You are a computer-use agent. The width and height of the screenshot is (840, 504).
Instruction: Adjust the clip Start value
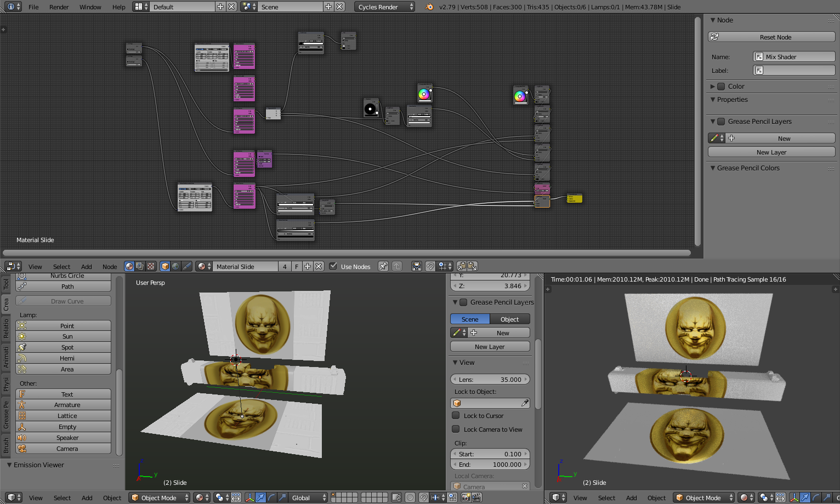[x=490, y=454]
